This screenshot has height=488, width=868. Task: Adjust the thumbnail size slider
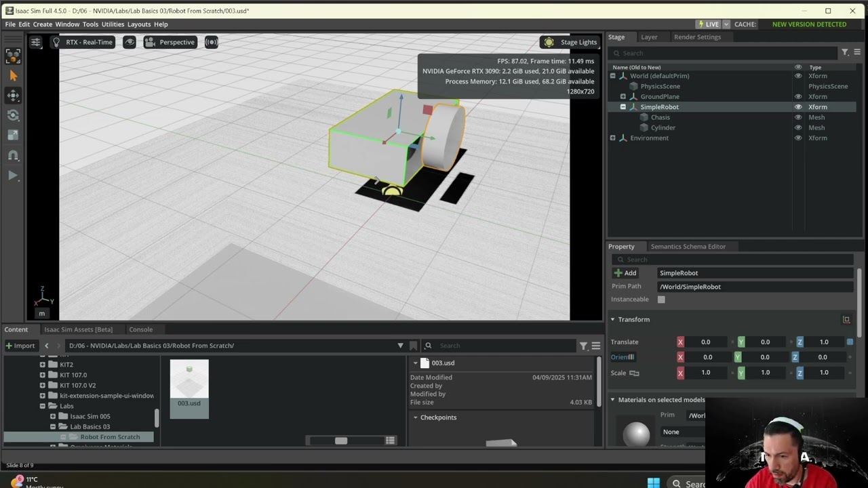click(340, 441)
